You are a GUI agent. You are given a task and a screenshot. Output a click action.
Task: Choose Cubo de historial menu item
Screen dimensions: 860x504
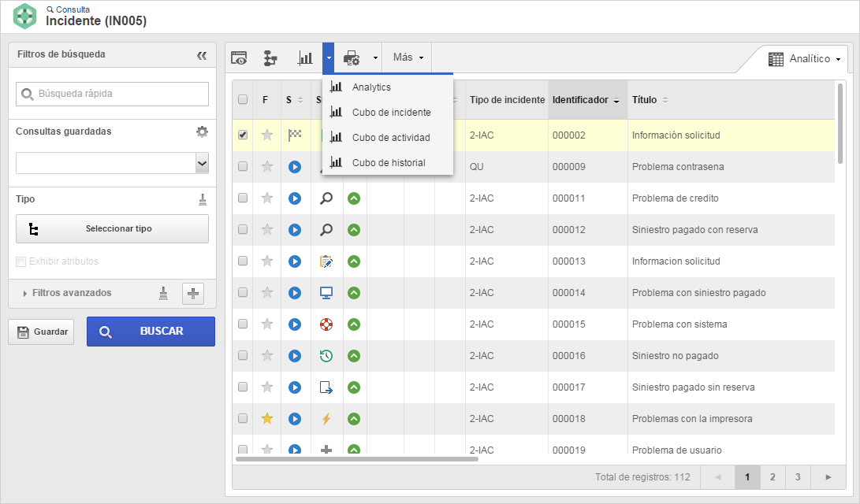pyautogui.click(x=388, y=163)
